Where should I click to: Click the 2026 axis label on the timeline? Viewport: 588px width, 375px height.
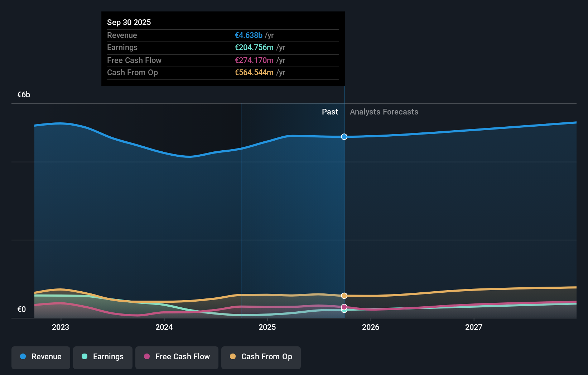click(x=371, y=327)
